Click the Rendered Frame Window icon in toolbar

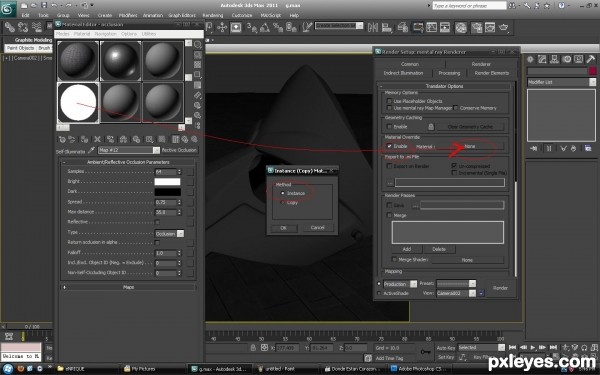pyautogui.click(x=490, y=27)
